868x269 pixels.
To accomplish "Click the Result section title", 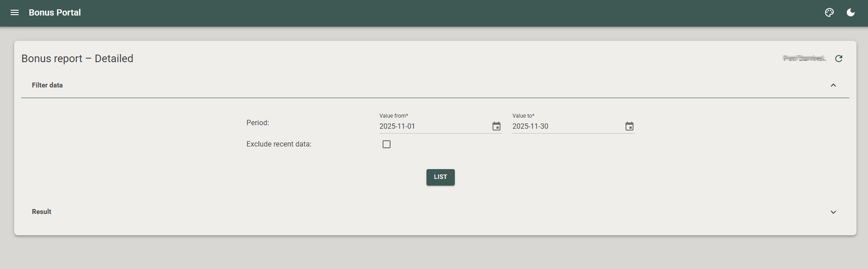I will pos(42,212).
